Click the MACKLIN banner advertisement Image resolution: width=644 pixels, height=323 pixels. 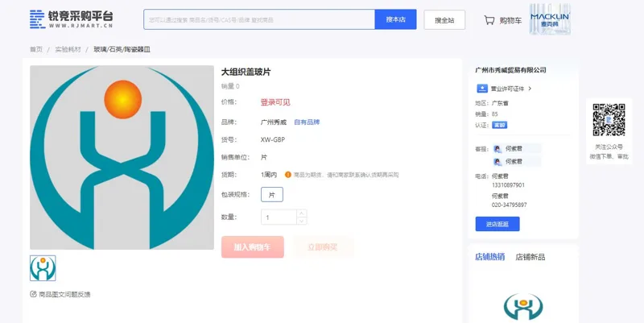[x=550, y=19]
